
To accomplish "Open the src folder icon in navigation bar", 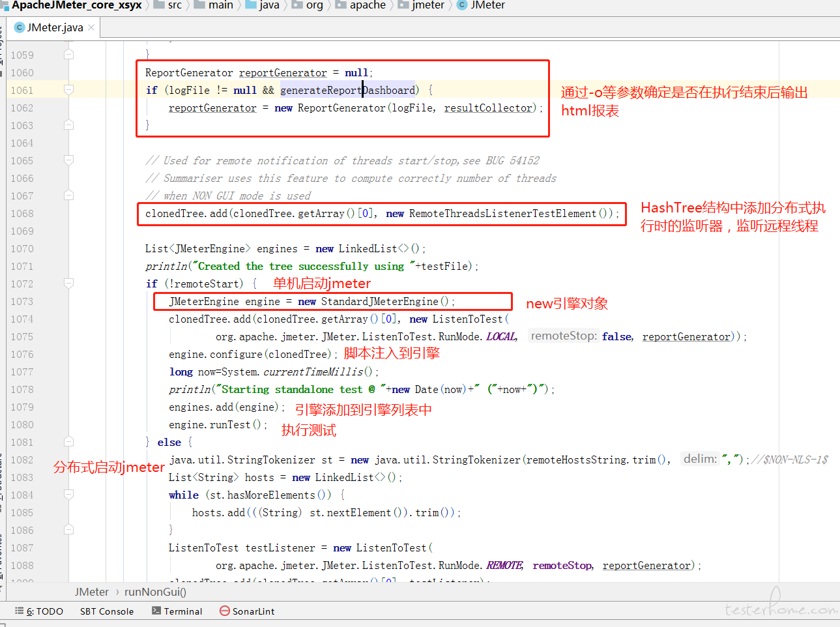I will click(x=158, y=5).
